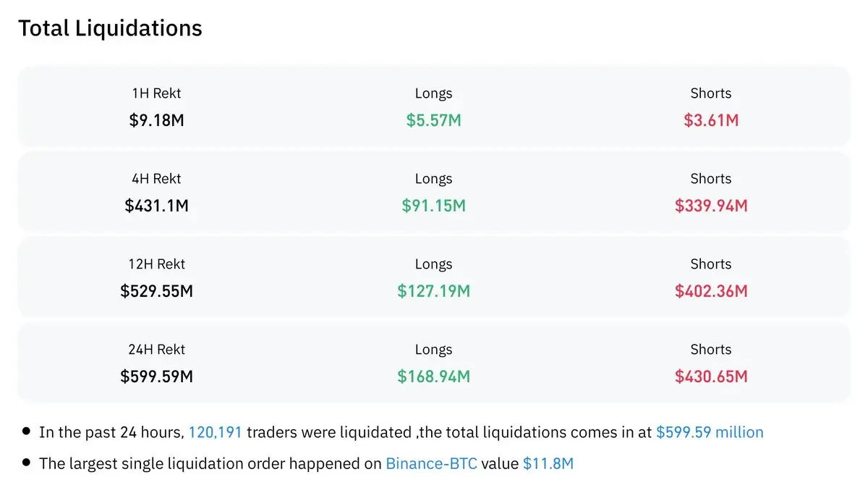Open the $599.59 million total liquidations link

pyautogui.click(x=710, y=432)
